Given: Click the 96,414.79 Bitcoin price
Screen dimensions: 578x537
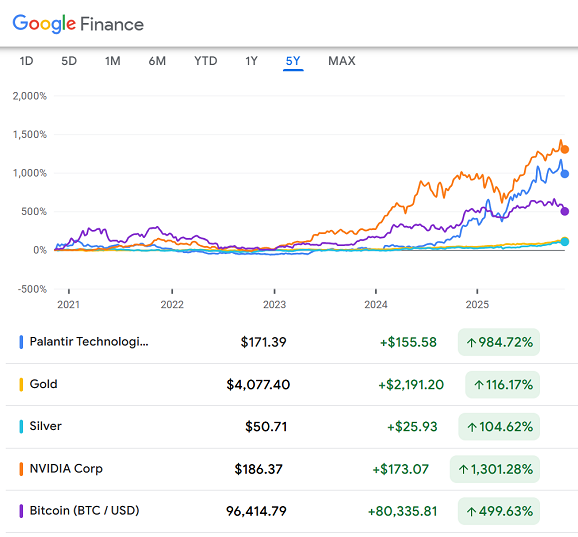Looking at the screenshot, I should (x=256, y=511).
